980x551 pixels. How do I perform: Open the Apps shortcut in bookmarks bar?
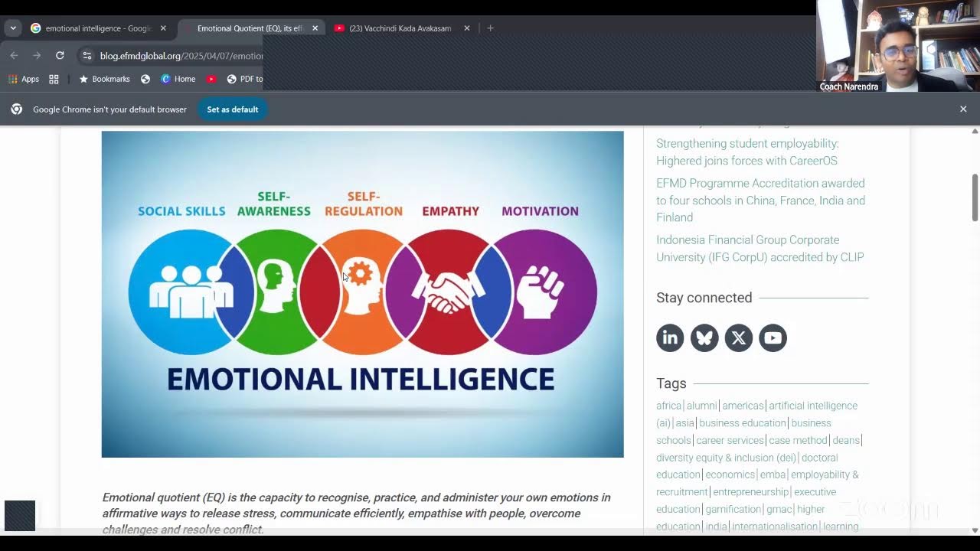pos(23,79)
